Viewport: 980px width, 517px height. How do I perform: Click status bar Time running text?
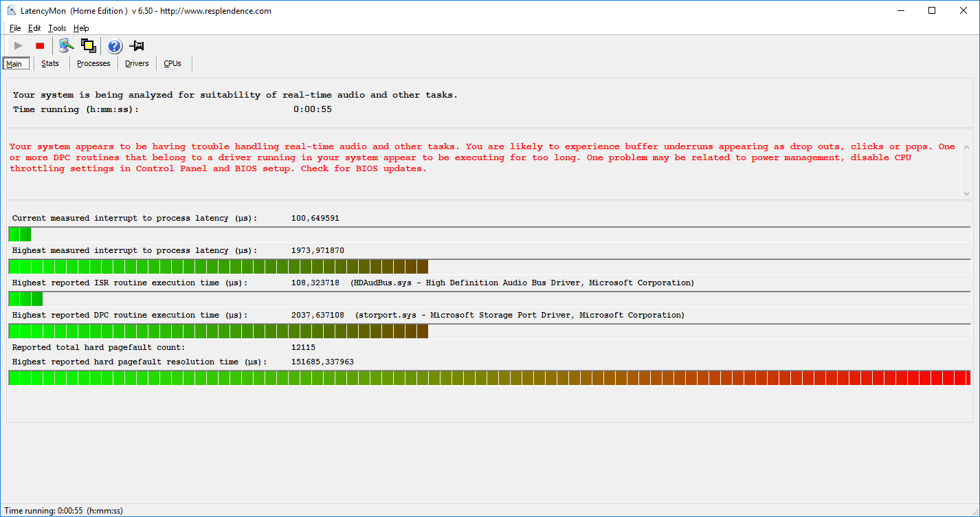click(64, 511)
